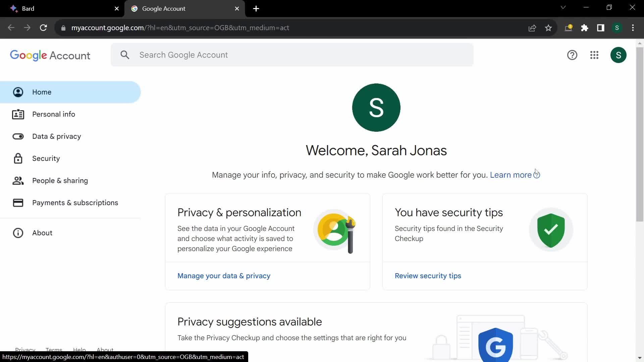Share this page via address bar icon
644x362 pixels.
(x=532, y=28)
